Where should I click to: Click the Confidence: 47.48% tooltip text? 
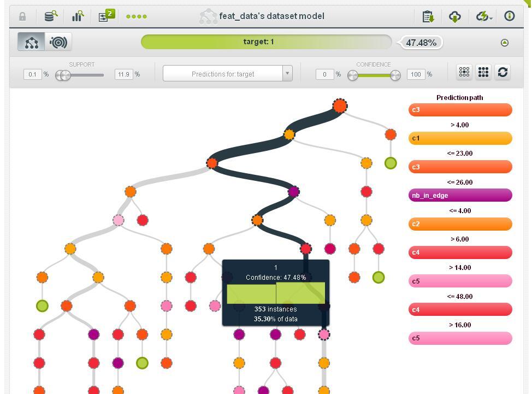[x=276, y=277]
